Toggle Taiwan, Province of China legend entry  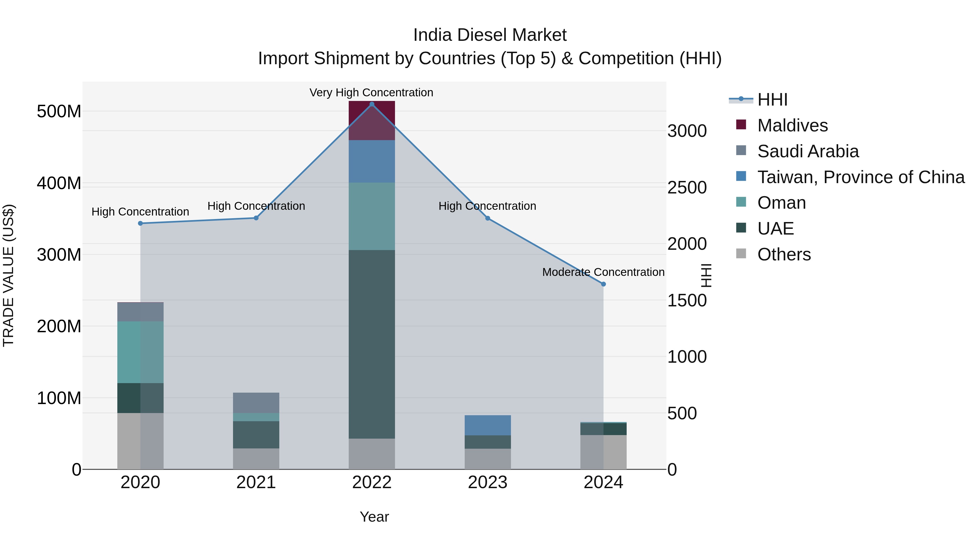pyautogui.click(x=850, y=177)
